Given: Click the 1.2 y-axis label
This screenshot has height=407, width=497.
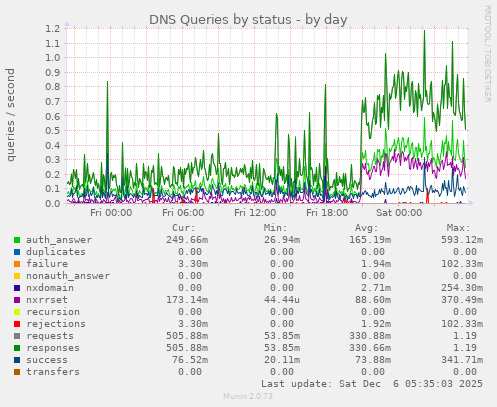Looking at the screenshot, I should [53, 28].
